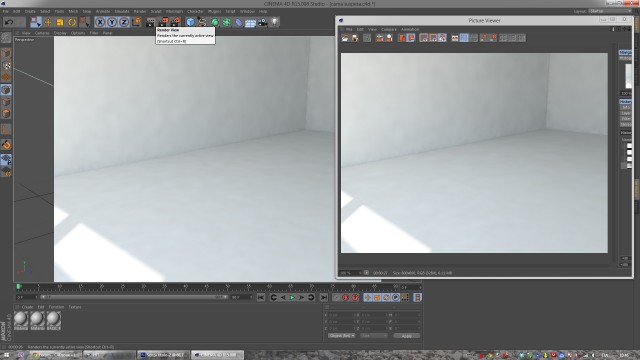The height and width of the screenshot is (360, 640).
Task: Toggle Position keyframe recording
Action: (367, 298)
